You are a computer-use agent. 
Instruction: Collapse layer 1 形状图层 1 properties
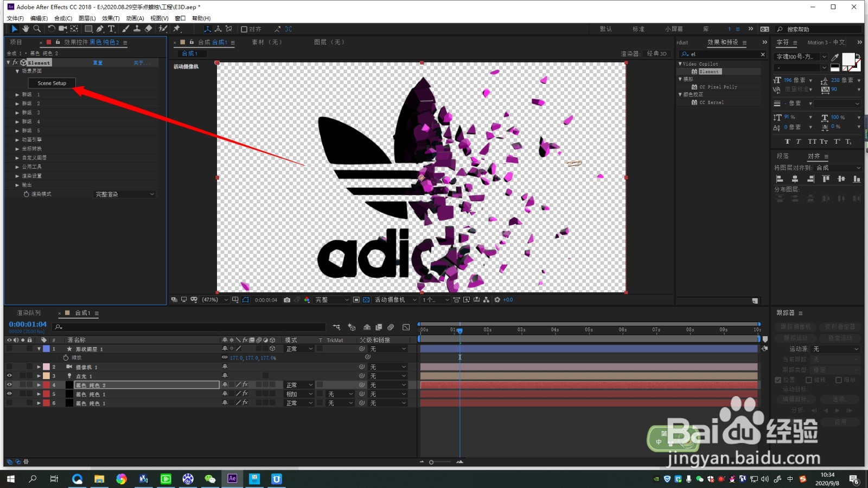pyautogui.click(x=39, y=349)
